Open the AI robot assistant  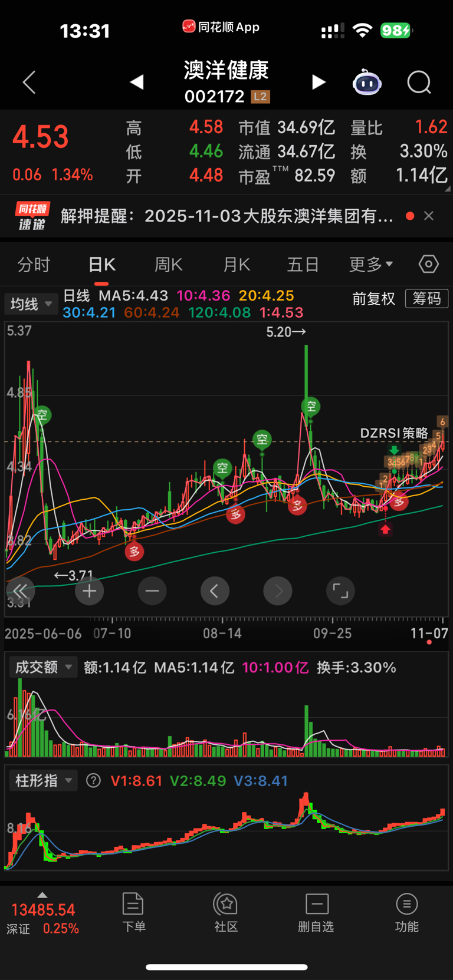coord(367,83)
